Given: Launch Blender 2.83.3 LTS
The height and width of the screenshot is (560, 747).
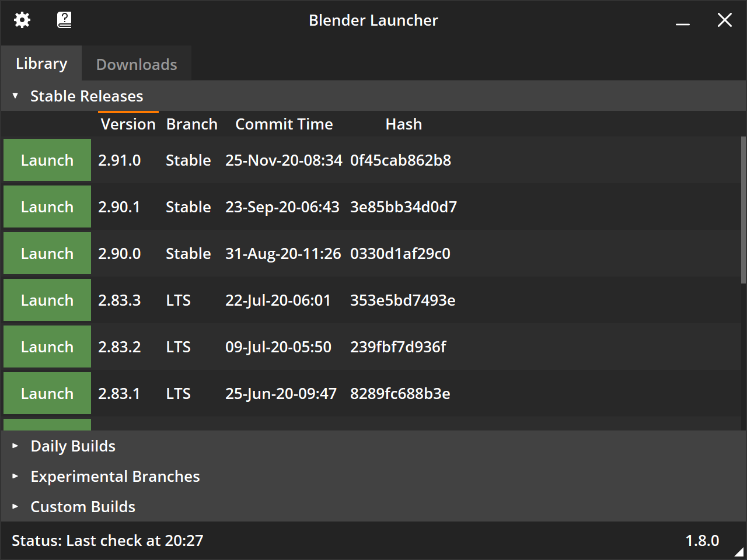Looking at the screenshot, I should [x=47, y=300].
